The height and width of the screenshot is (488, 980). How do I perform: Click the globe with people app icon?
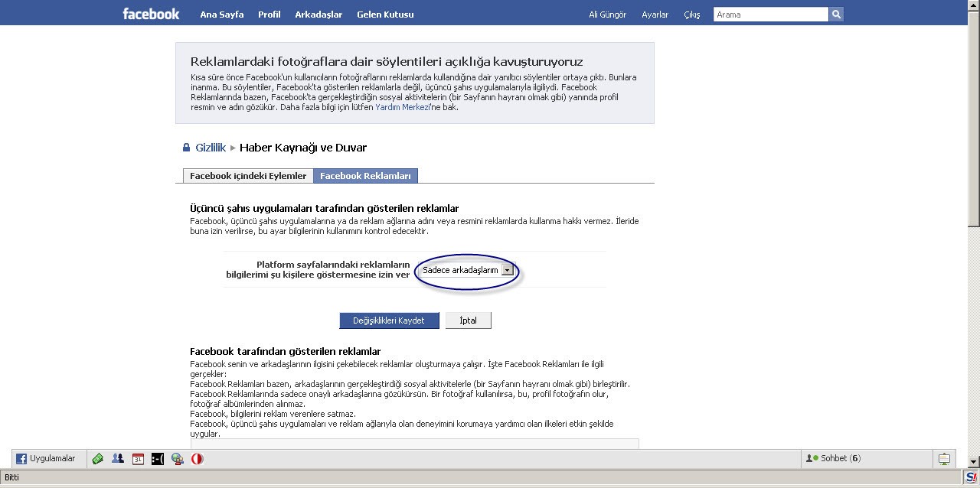click(x=177, y=459)
